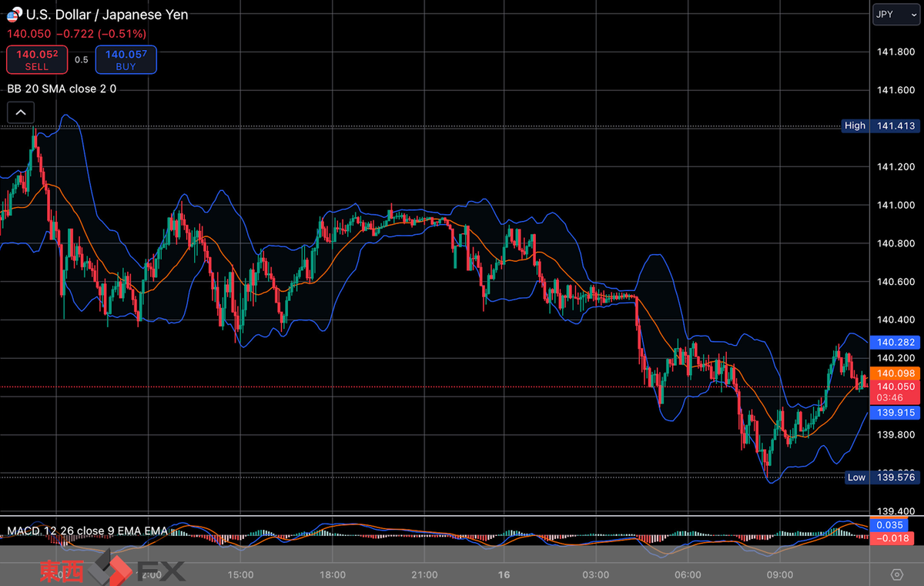Collapse the legend using the chevron arrow

point(20,112)
